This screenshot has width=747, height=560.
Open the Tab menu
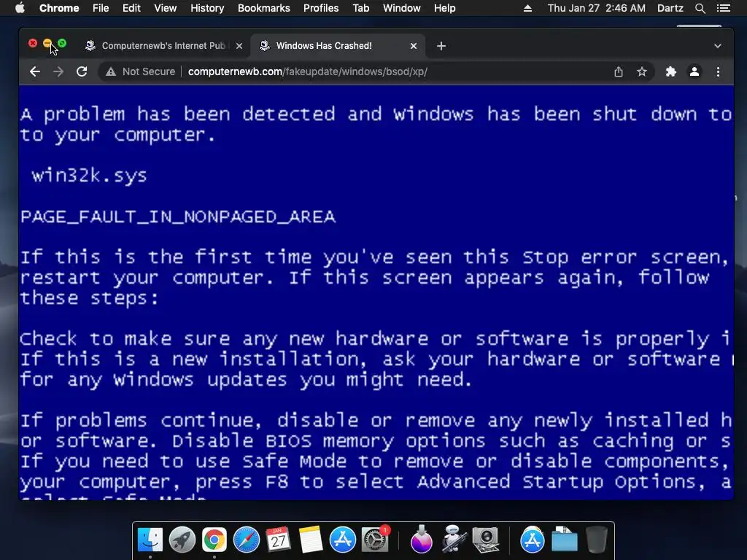point(361,8)
